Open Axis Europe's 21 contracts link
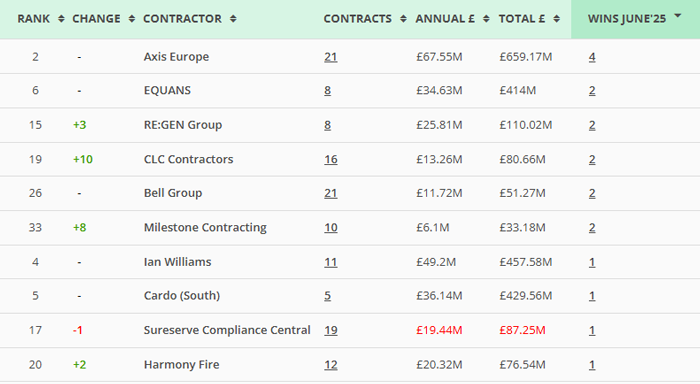 coord(331,57)
